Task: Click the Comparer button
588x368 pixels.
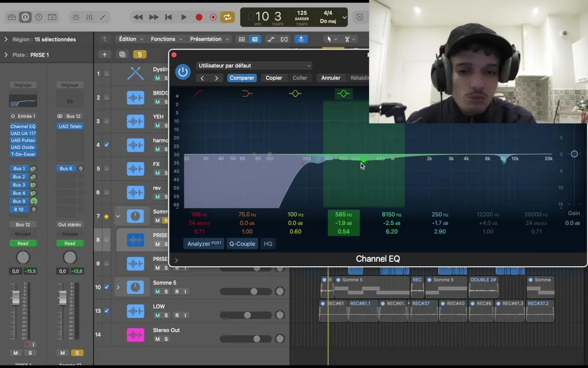Action: click(242, 78)
